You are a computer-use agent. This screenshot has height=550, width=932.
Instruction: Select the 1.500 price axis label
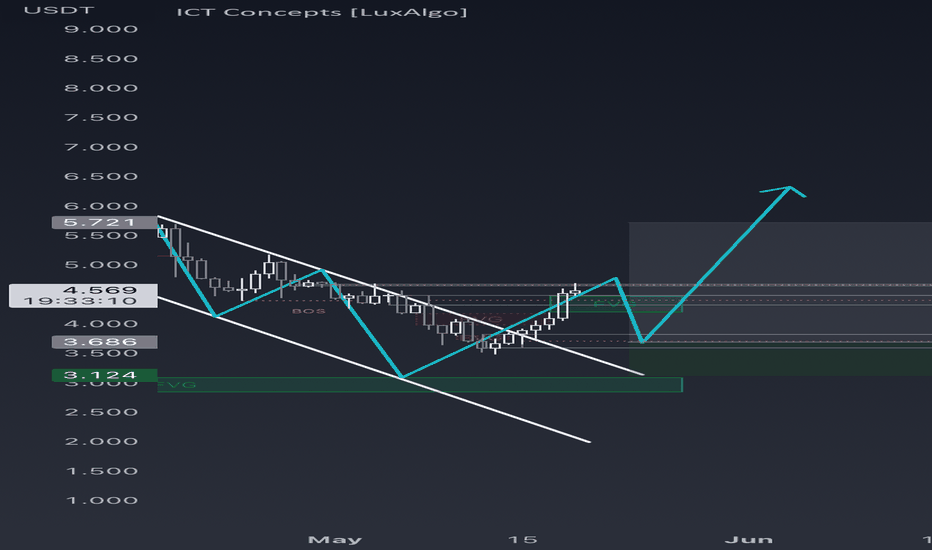[x=101, y=472]
